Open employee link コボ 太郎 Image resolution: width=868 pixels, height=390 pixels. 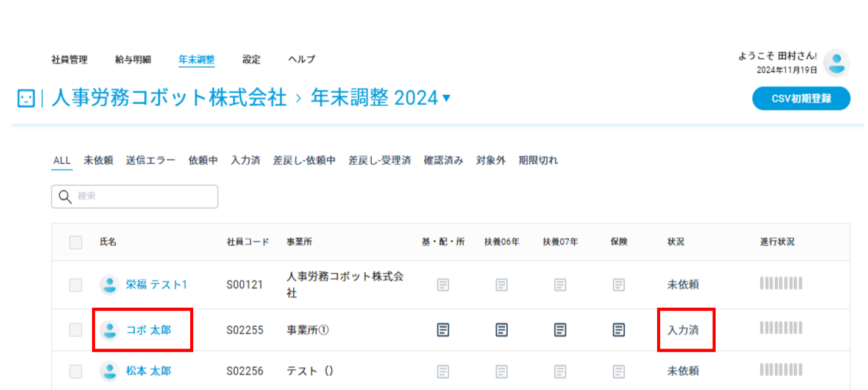point(149,330)
